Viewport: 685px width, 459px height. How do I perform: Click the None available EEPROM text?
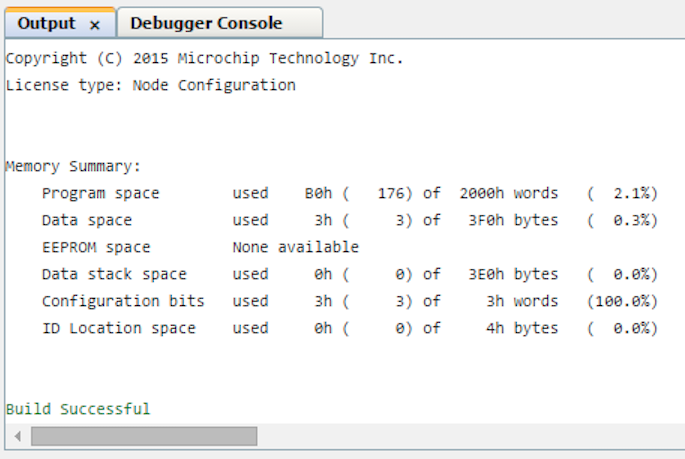[295, 247]
